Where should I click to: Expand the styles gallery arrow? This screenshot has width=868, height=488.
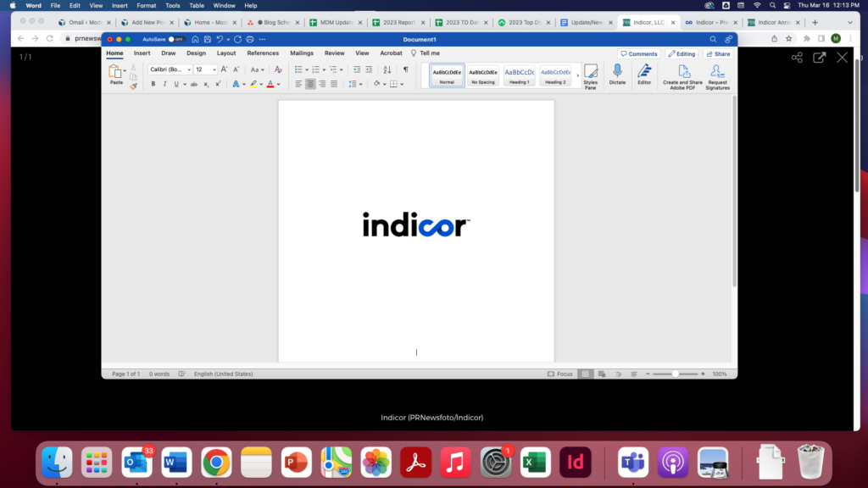(x=577, y=75)
